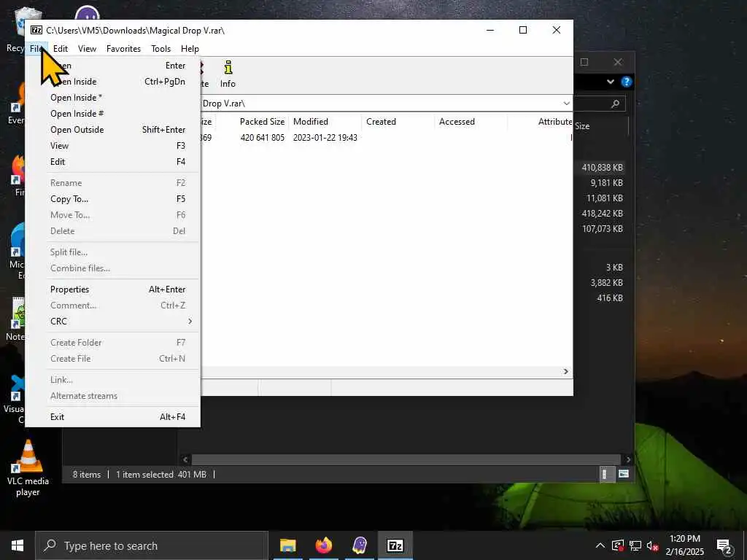747x560 pixels.
Task: Click the search magnifier in Explorer window
Action: coord(615,104)
